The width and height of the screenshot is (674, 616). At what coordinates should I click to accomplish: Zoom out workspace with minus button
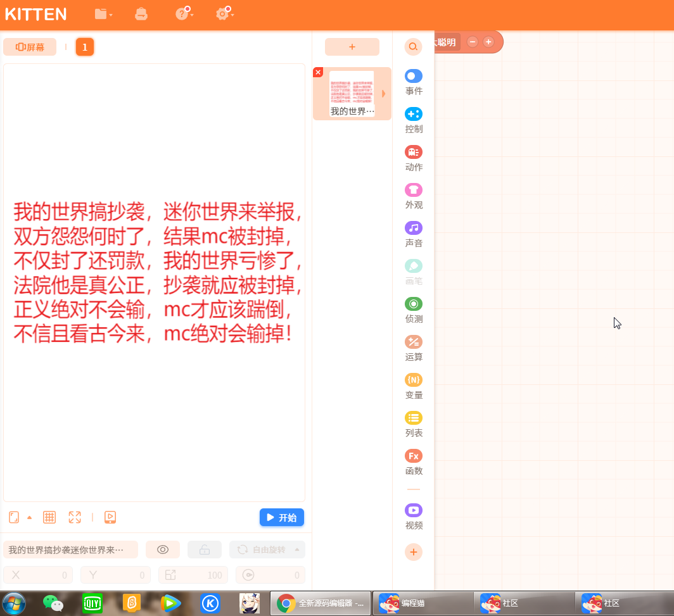[x=473, y=42]
